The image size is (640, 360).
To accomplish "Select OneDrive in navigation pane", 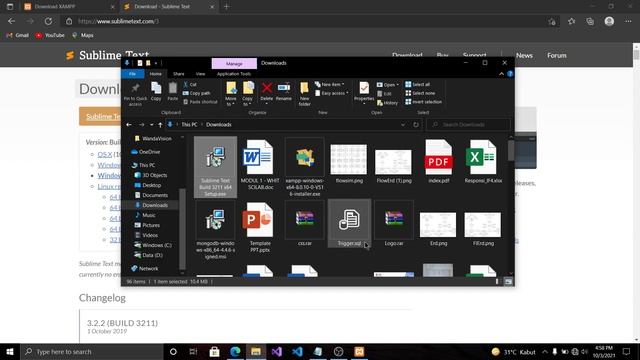I will [146, 152].
